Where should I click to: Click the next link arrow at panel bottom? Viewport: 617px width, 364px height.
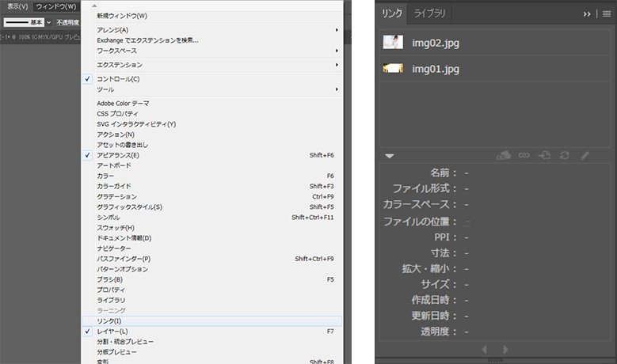pyautogui.click(x=506, y=349)
